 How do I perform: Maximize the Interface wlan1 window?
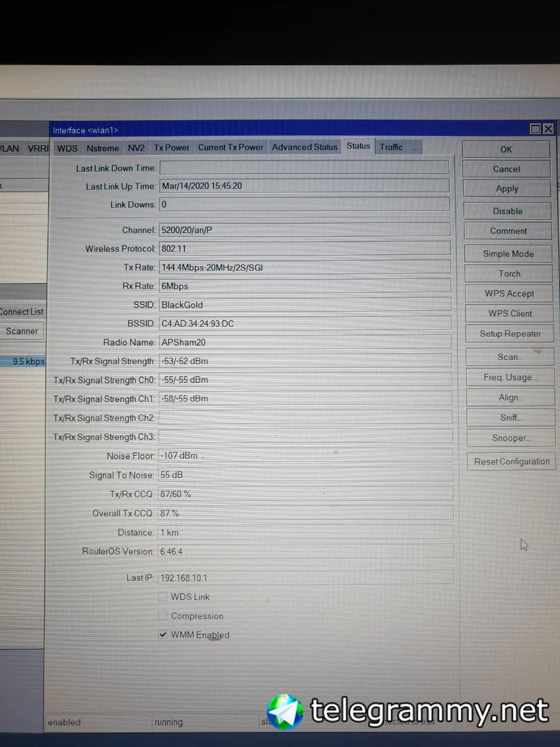pyautogui.click(x=535, y=129)
